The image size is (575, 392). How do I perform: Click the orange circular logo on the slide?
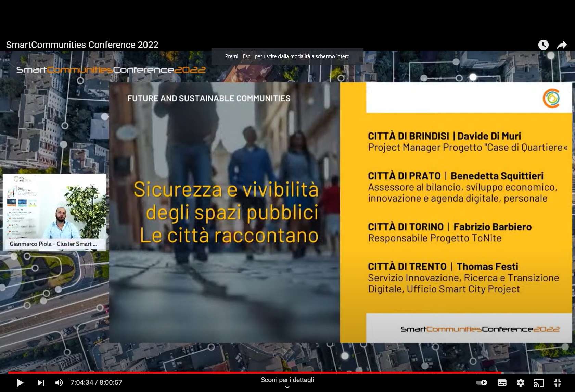[x=551, y=98]
